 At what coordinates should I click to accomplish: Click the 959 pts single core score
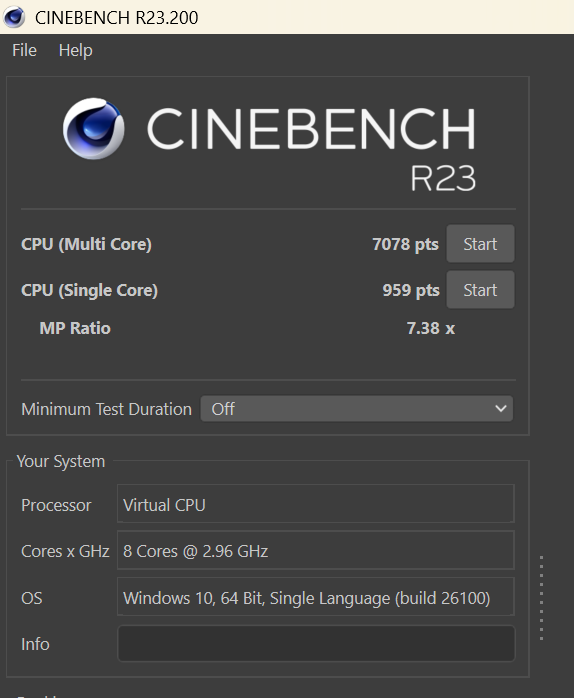click(x=411, y=290)
